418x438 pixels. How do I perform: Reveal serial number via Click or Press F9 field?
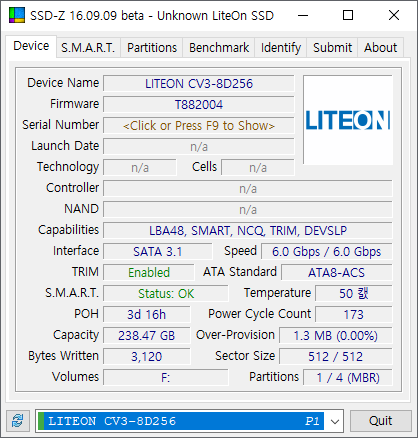coord(199,126)
